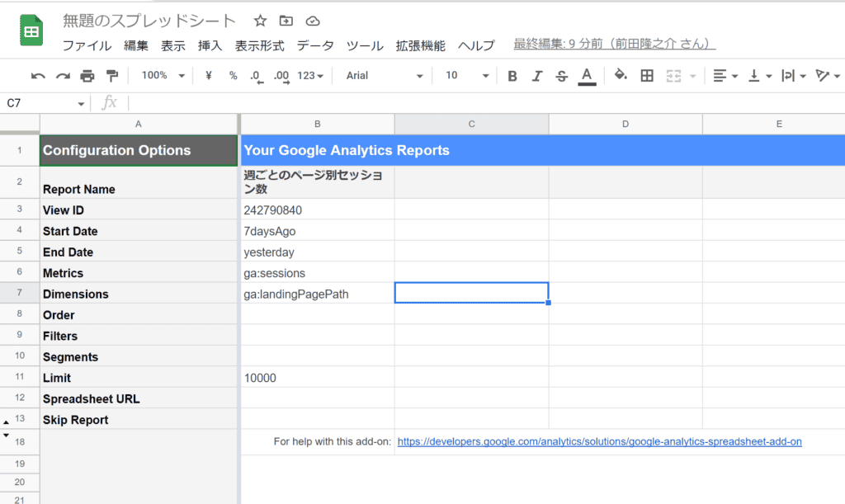The width and height of the screenshot is (845, 504).
Task: Select the Configuration Options cell
Action: coord(139,150)
